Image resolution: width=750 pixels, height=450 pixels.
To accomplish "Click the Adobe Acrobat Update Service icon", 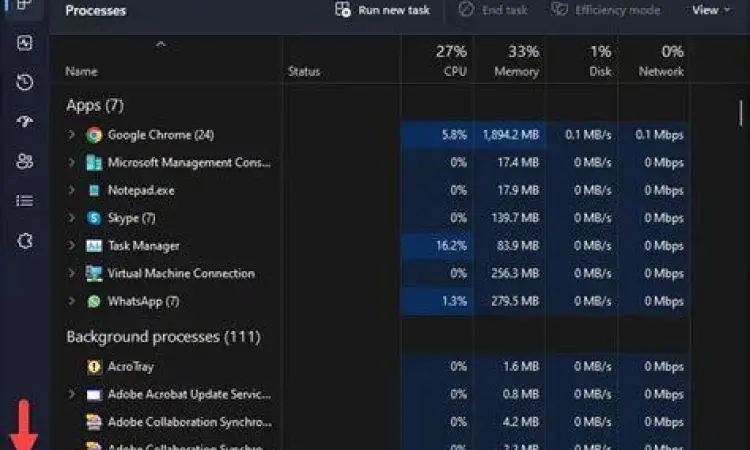I will click(94, 395).
